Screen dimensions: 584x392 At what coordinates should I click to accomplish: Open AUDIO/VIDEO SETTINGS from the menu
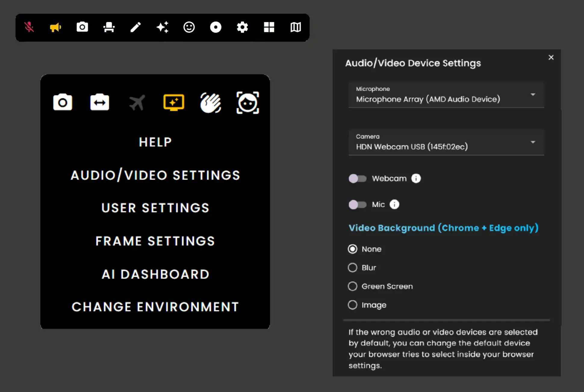coord(155,175)
